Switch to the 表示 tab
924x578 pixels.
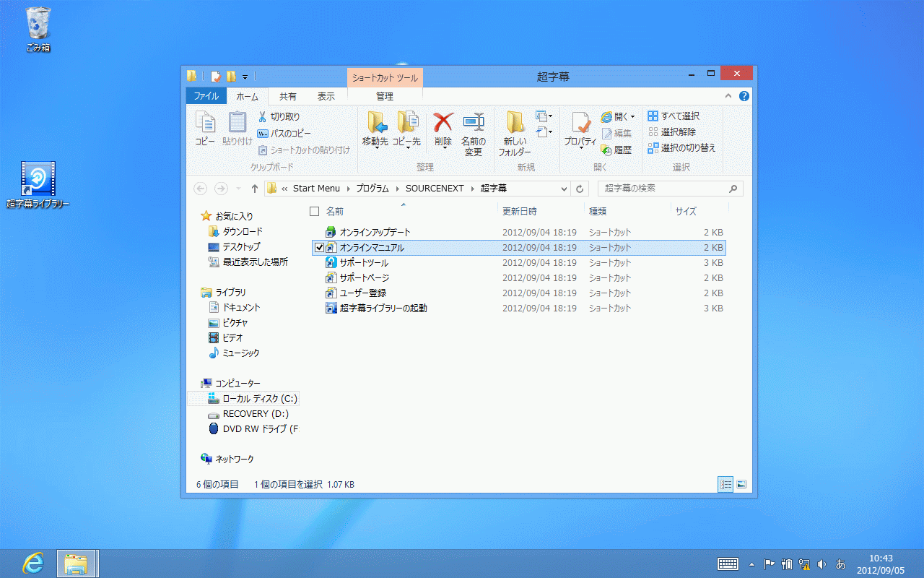coord(326,96)
